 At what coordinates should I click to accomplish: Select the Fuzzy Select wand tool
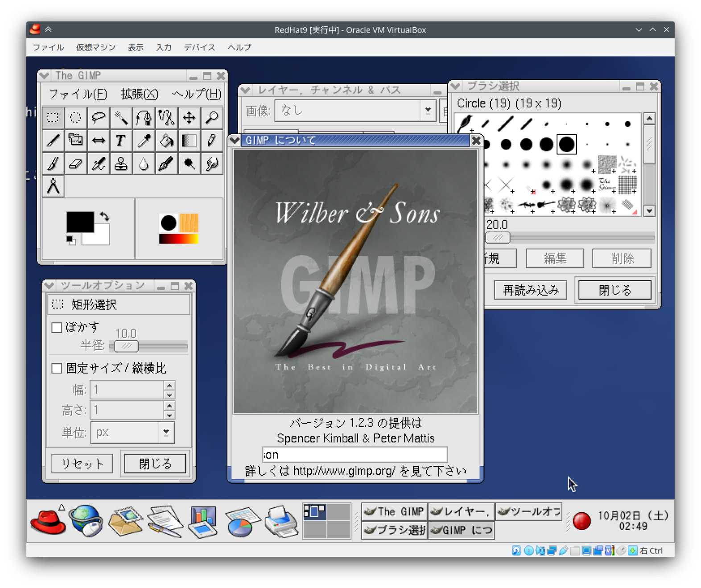pyautogui.click(x=120, y=118)
